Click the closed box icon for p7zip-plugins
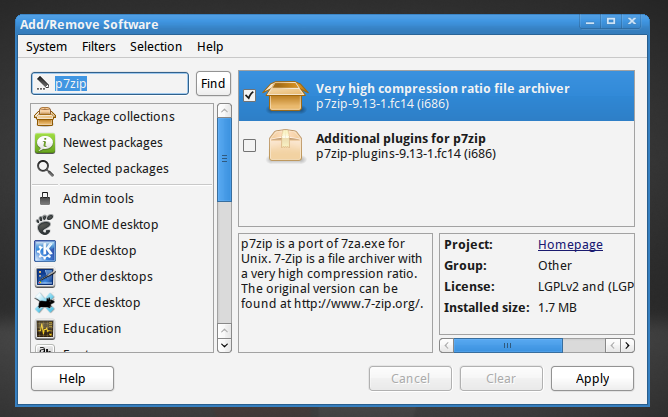The image size is (668, 417). (285, 146)
